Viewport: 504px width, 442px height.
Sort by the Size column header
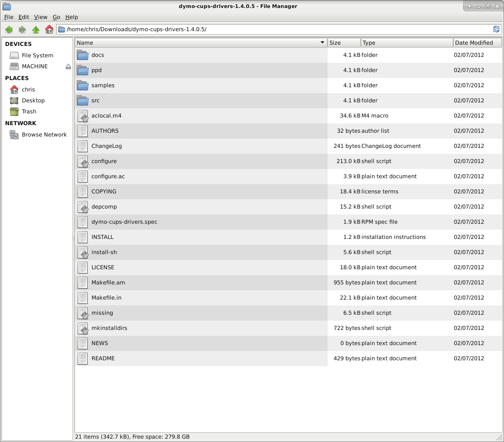(x=344, y=43)
